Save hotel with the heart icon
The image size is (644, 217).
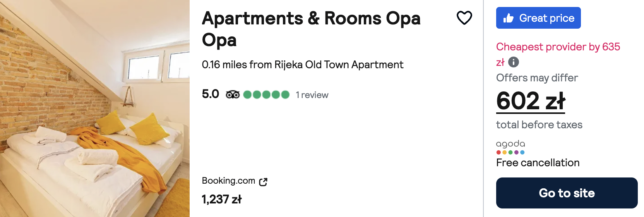(x=464, y=18)
